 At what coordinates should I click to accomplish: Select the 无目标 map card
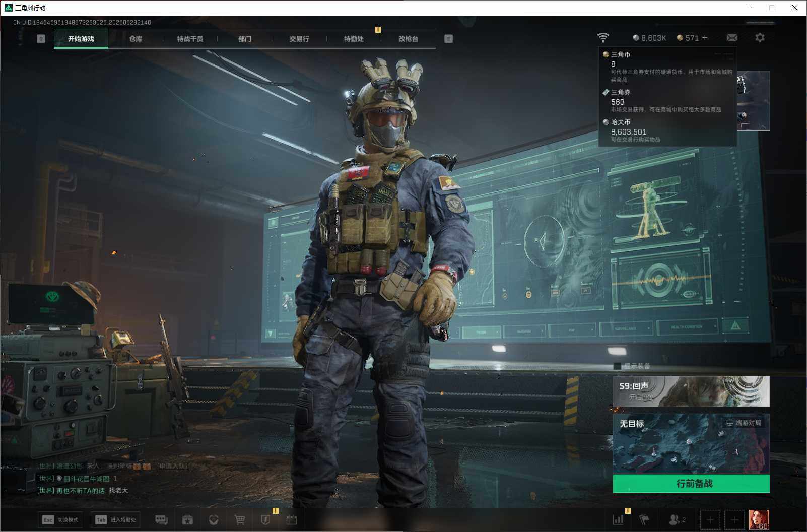tap(691, 444)
